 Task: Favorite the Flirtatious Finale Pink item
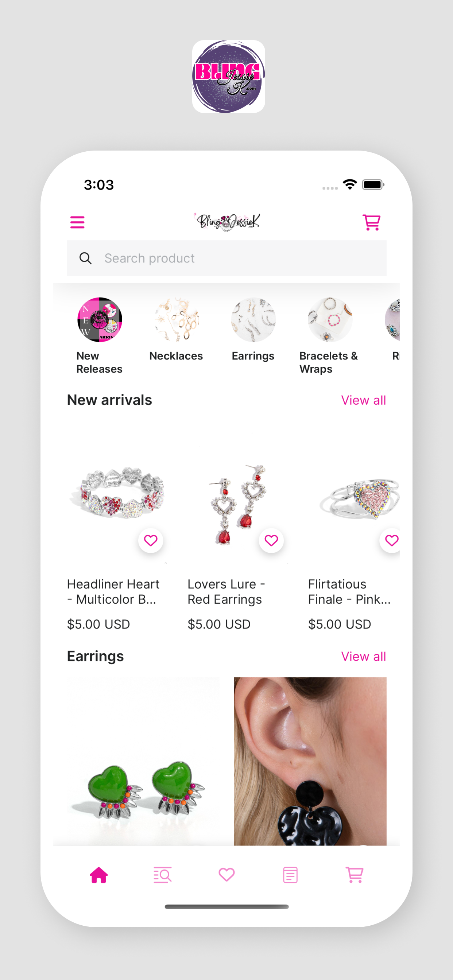coord(391,540)
